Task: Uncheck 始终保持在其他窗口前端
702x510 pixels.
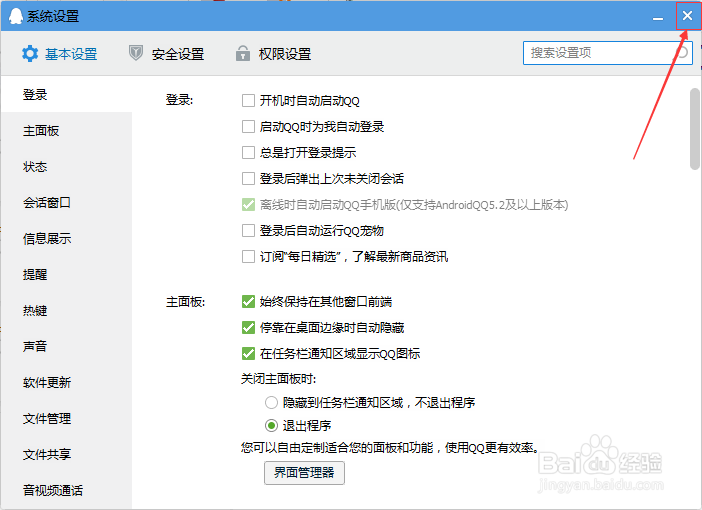Action: pos(248,301)
